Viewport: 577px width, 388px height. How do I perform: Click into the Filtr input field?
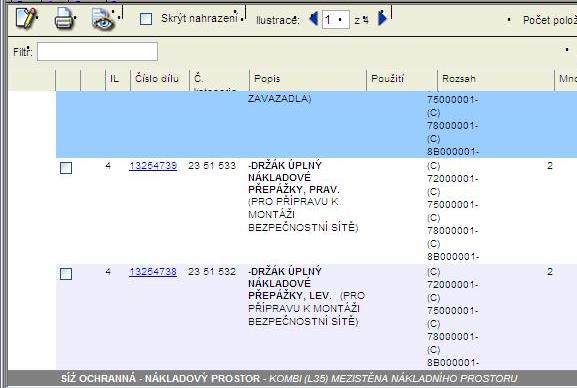click(x=98, y=52)
